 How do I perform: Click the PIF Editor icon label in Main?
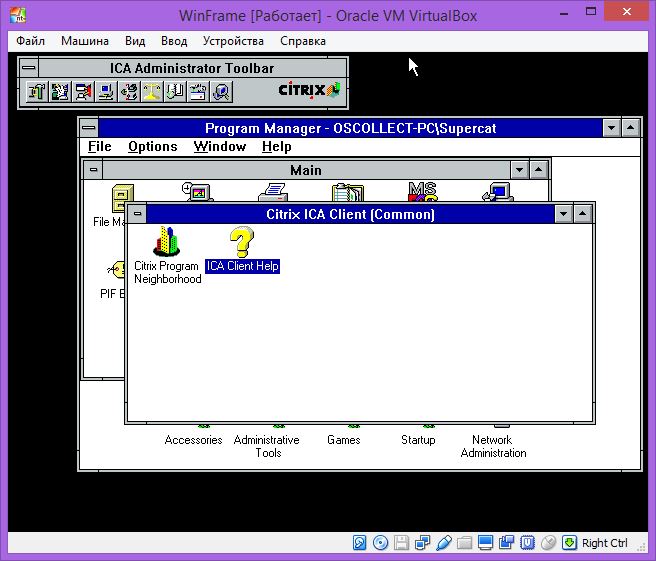112,294
